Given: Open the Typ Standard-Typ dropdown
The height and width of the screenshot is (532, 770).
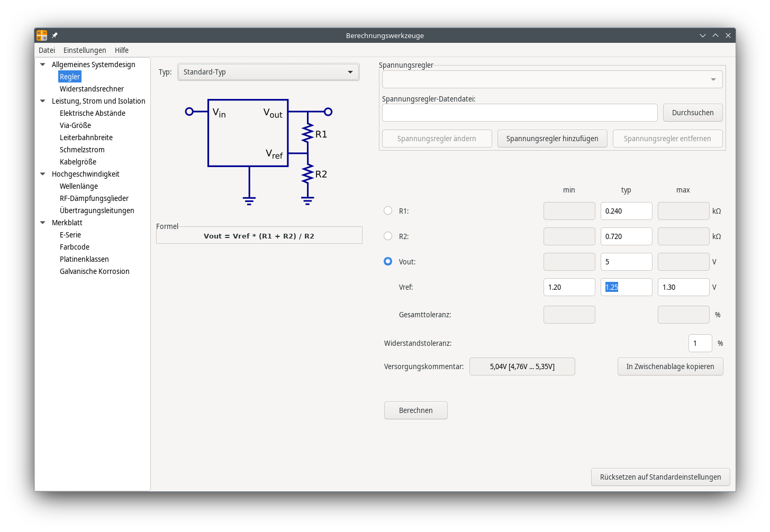Looking at the screenshot, I should point(268,72).
